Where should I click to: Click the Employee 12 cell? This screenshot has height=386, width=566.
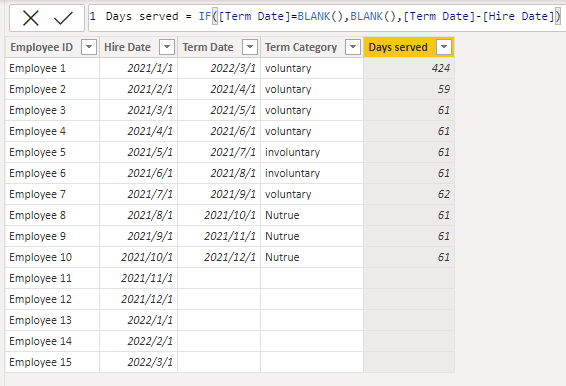pos(52,299)
